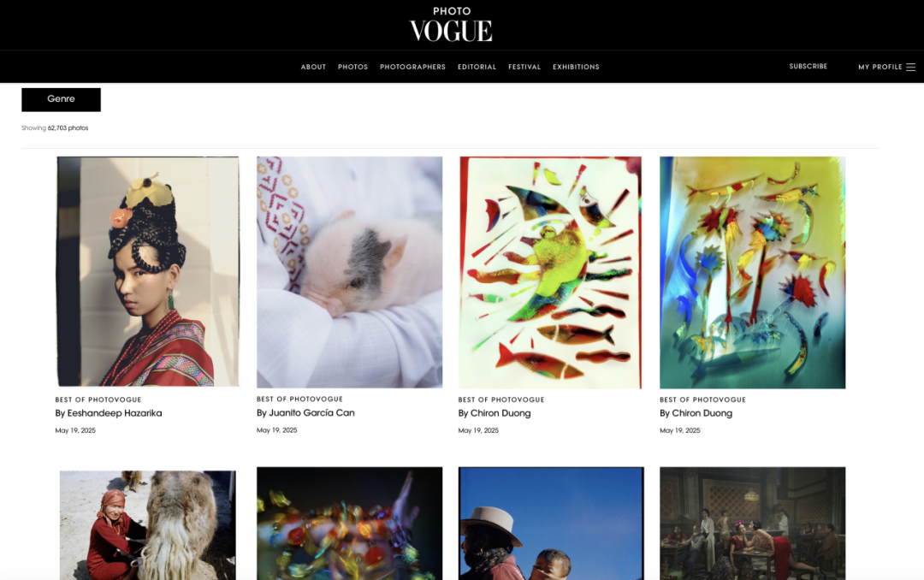924x580 pixels.
Task: Open the Photos menu item
Action: click(353, 68)
